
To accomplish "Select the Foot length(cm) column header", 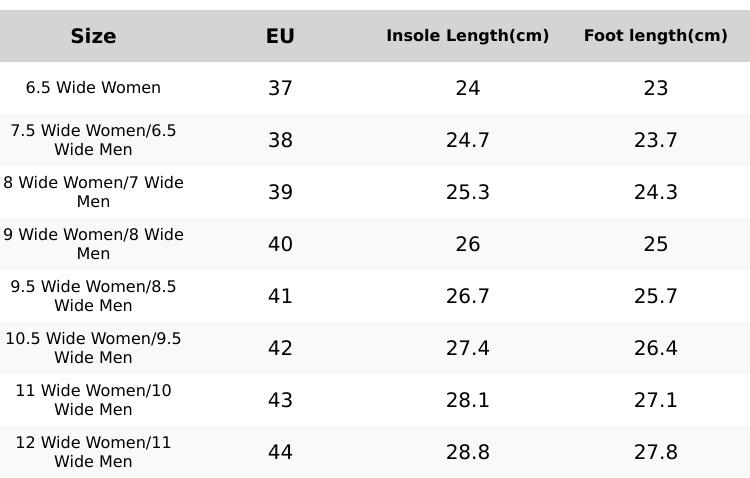I will coord(655,36).
